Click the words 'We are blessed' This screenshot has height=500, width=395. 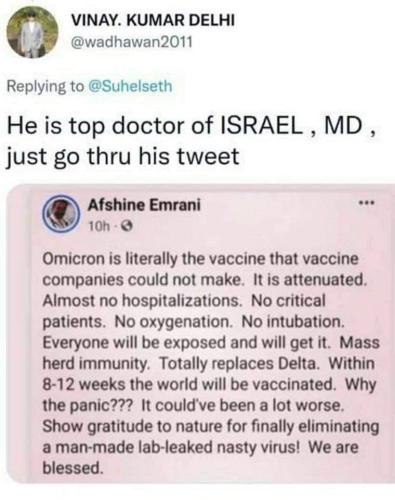(x=200, y=458)
